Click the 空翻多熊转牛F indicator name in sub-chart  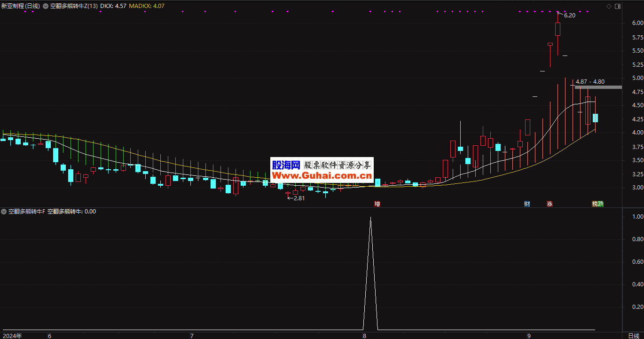pos(27,212)
